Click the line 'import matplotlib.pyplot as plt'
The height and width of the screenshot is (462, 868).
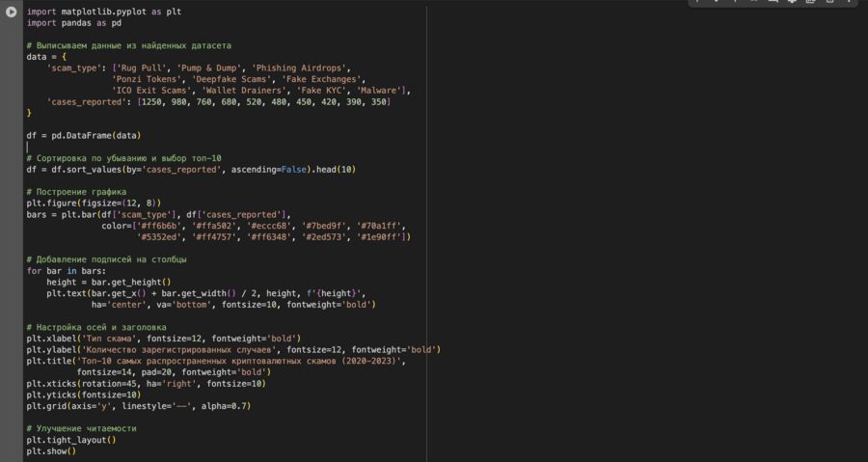coord(104,12)
